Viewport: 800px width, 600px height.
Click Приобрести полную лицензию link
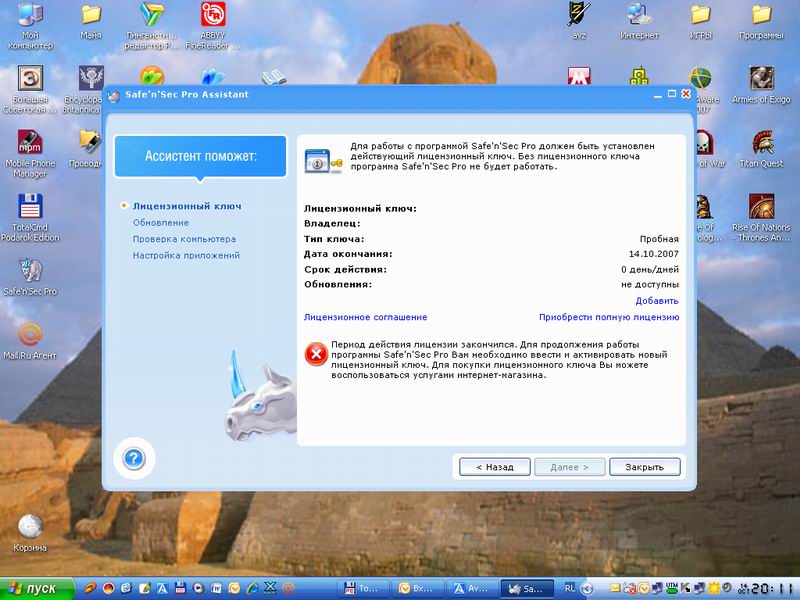pos(609,317)
